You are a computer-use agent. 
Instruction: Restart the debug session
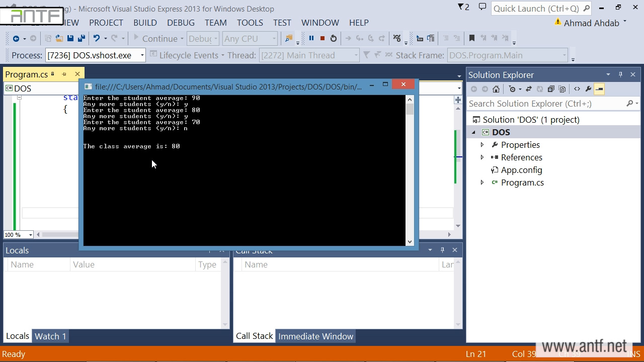(333, 38)
